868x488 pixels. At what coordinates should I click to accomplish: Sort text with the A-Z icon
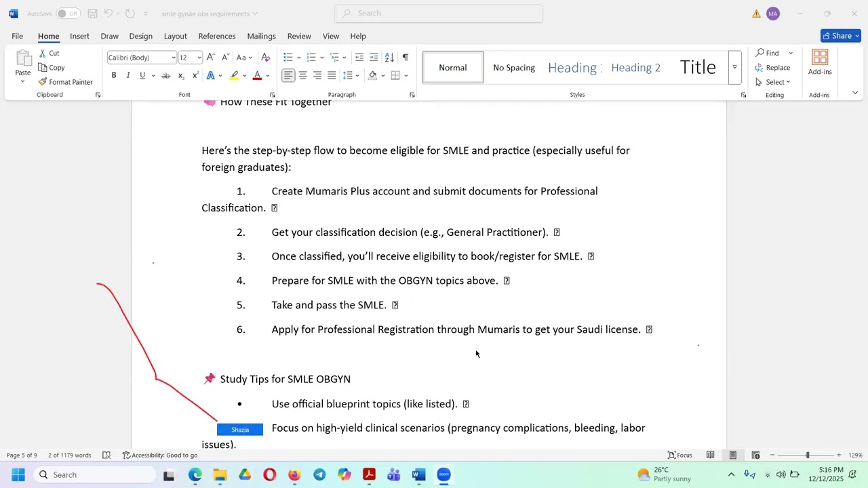[x=389, y=58]
